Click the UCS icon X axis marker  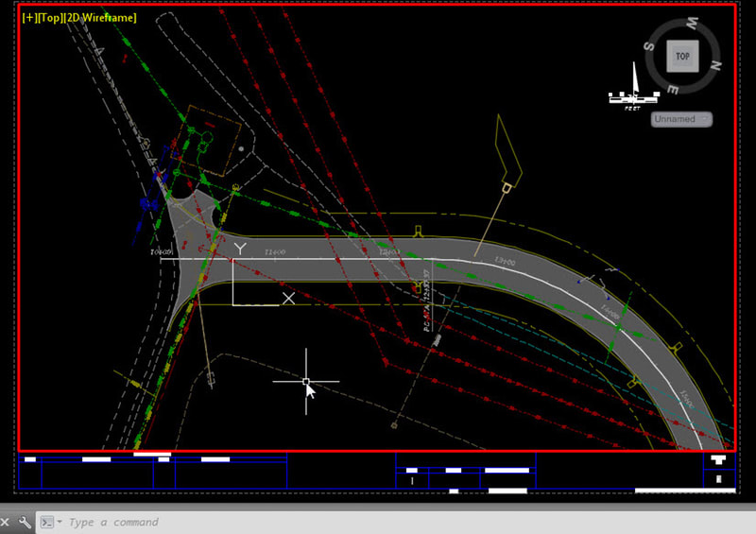point(288,298)
